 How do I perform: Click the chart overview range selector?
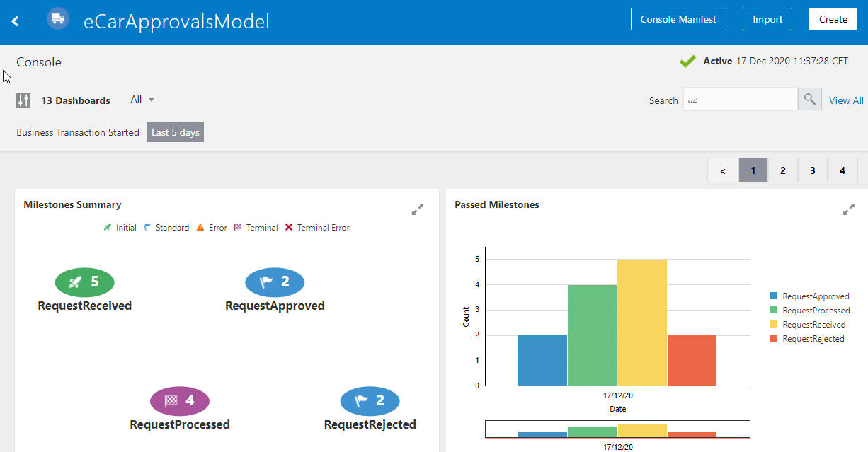(x=617, y=429)
